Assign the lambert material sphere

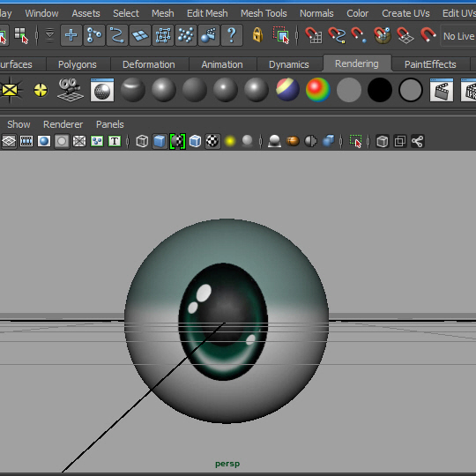click(x=195, y=90)
